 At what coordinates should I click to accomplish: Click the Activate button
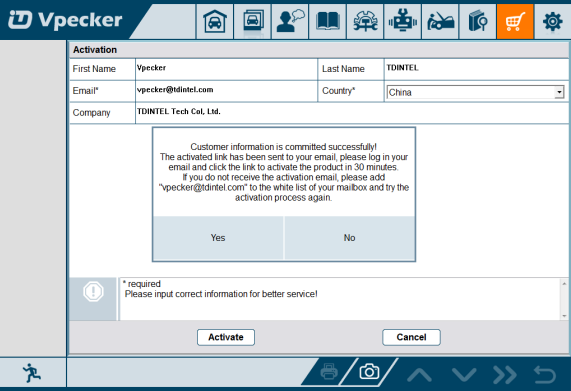coord(226,337)
